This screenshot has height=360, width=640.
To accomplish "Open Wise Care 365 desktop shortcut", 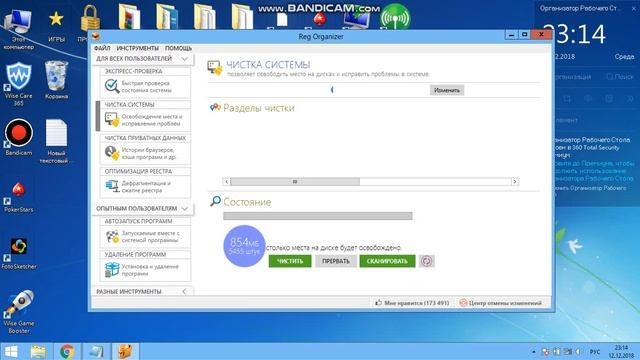I will point(18,84).
